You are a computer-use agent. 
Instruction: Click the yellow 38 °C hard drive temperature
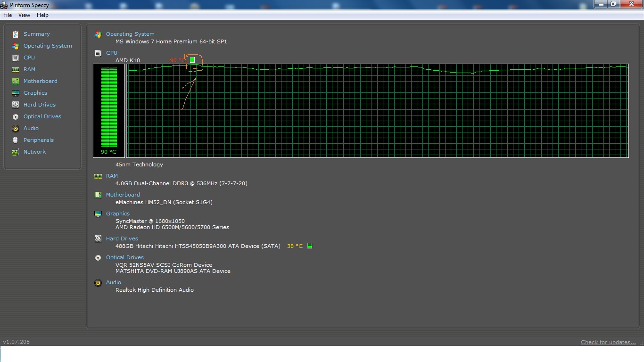coord(295,246)
